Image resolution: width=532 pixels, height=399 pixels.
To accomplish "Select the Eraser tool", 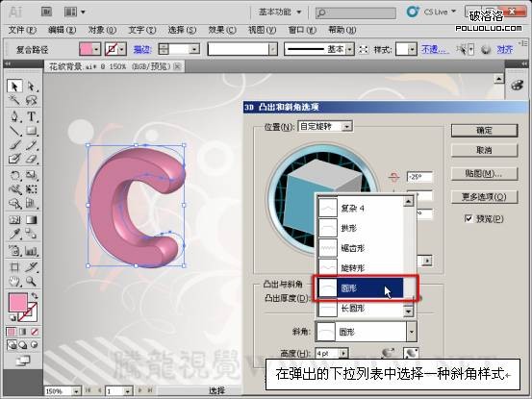I will tap(31, 159).
